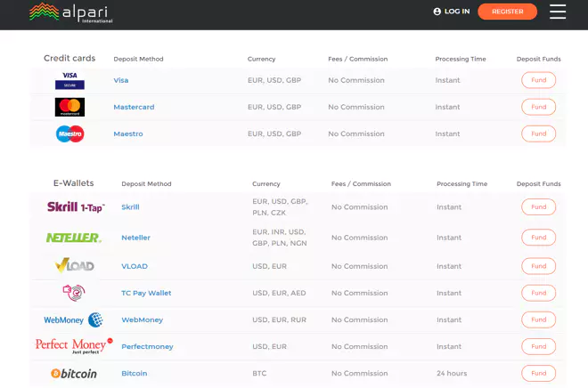Select Credit cards 'Deposit Funds' header
This screenshot has height=388, width=588.
pos(538,59)
